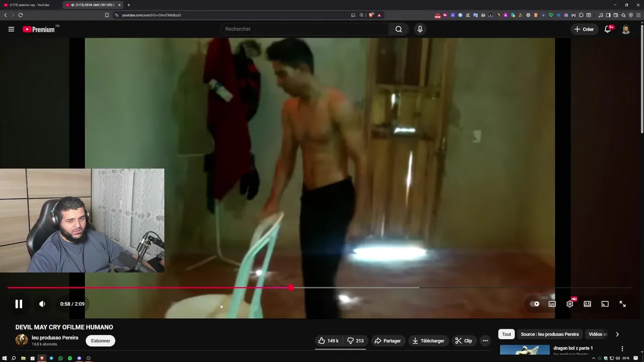The width and height of the screenshot is (644, 362).
Task: Open the player settings gear
Action: 570,304
